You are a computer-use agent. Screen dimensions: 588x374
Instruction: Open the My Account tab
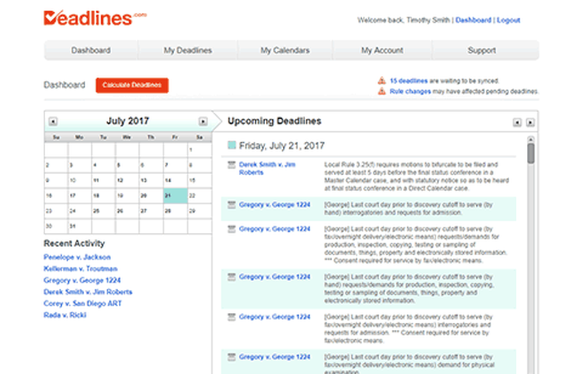[x=382, y=51]
